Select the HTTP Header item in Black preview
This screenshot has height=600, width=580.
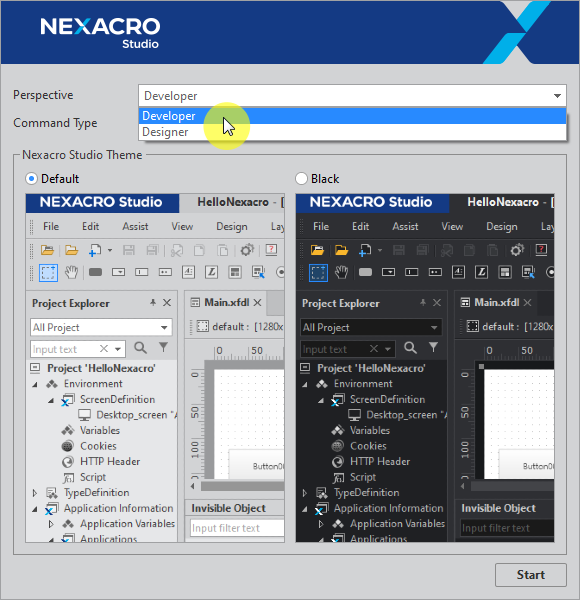(380, 461)
